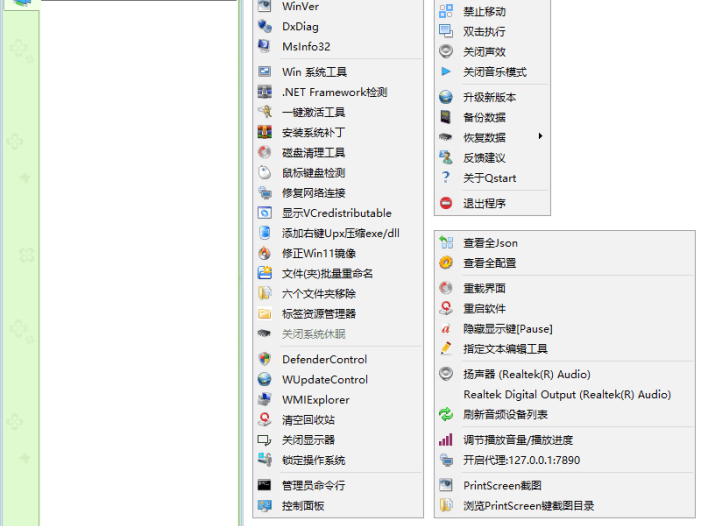Screen dimensions: 701x526
Task: Click the PrintScreen截图 icon
Action: click(x=446, y=485)
